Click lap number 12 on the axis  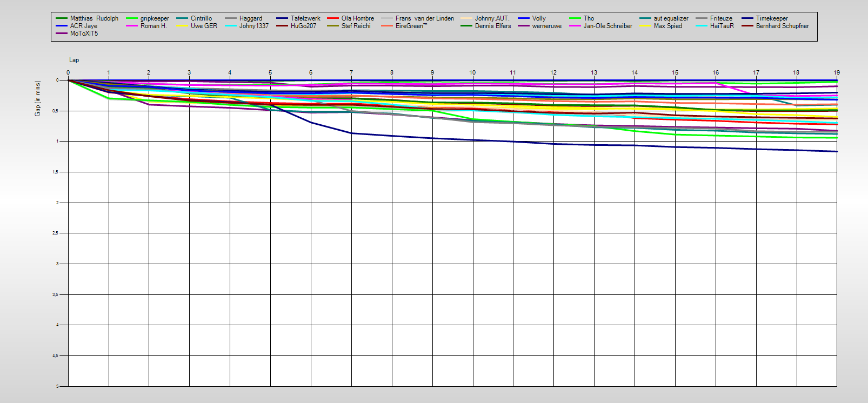[553, 72]
